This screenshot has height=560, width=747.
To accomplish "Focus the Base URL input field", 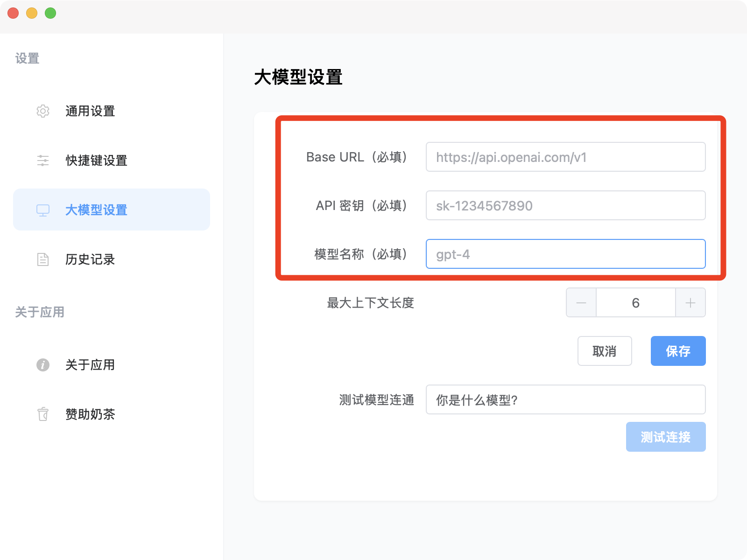I will point(565,157).
